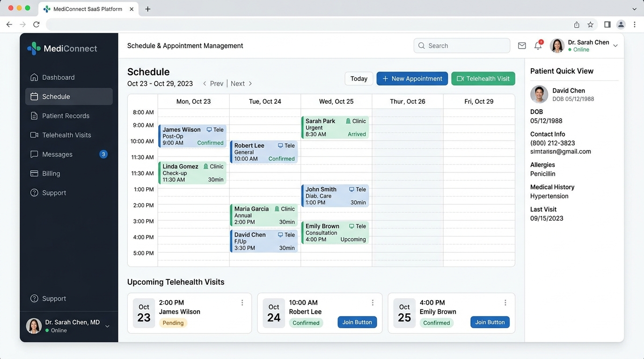Open Maria Garcia Annual appointment block
Viewport: 644px width, 359px height.
264,215
